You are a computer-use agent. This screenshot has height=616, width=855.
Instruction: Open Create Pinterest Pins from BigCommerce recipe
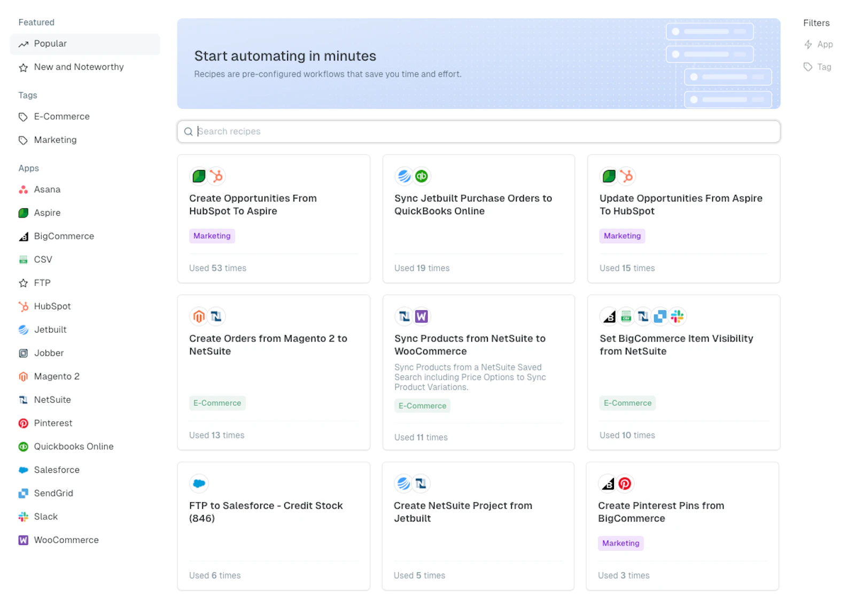(682, 526)
